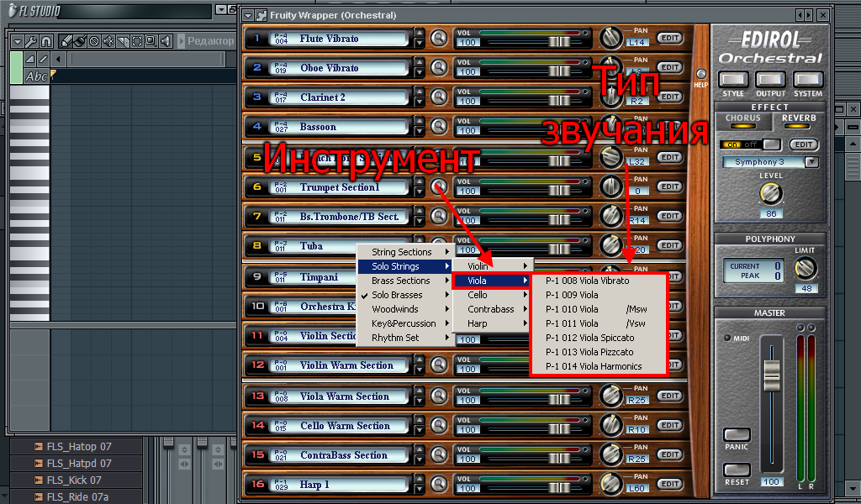Expand the Woodwinds submenu
This screenshot has height=504, width=861.
tap(404, 309)
